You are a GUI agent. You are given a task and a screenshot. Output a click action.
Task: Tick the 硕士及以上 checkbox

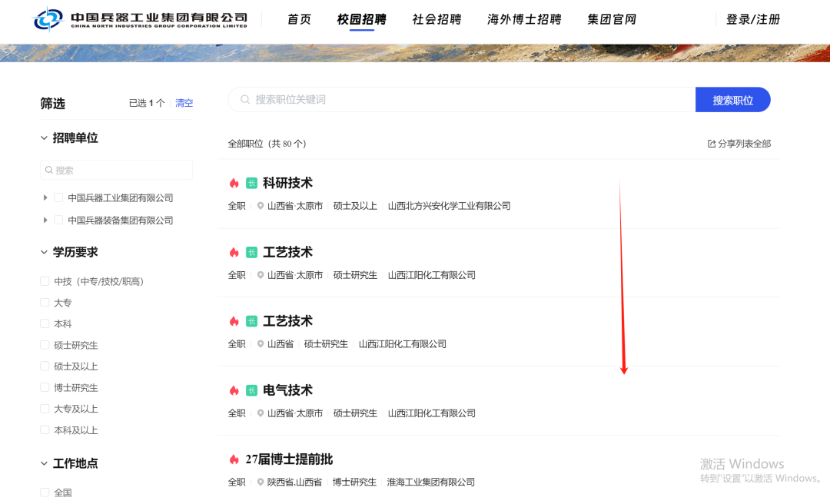[45, 366]
